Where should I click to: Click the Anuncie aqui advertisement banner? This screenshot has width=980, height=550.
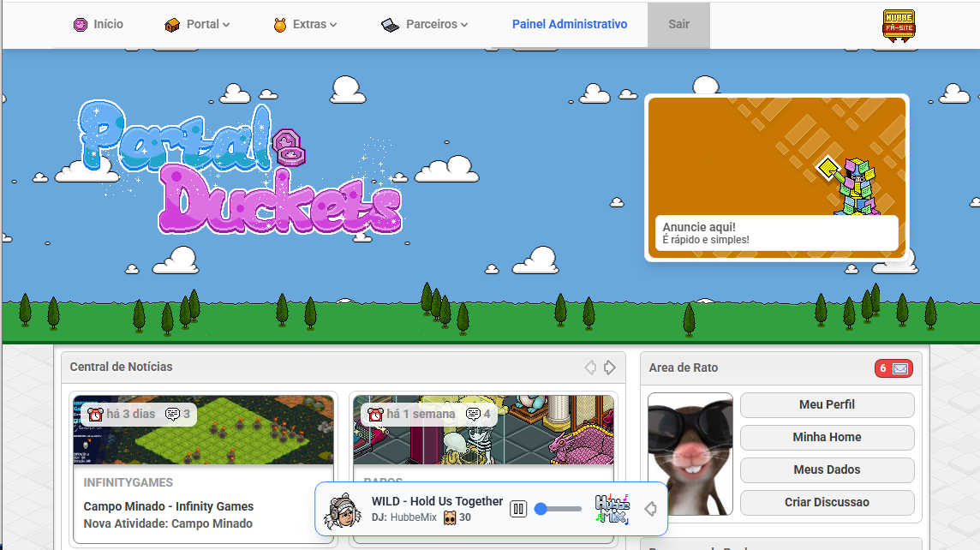pos(776,176)
